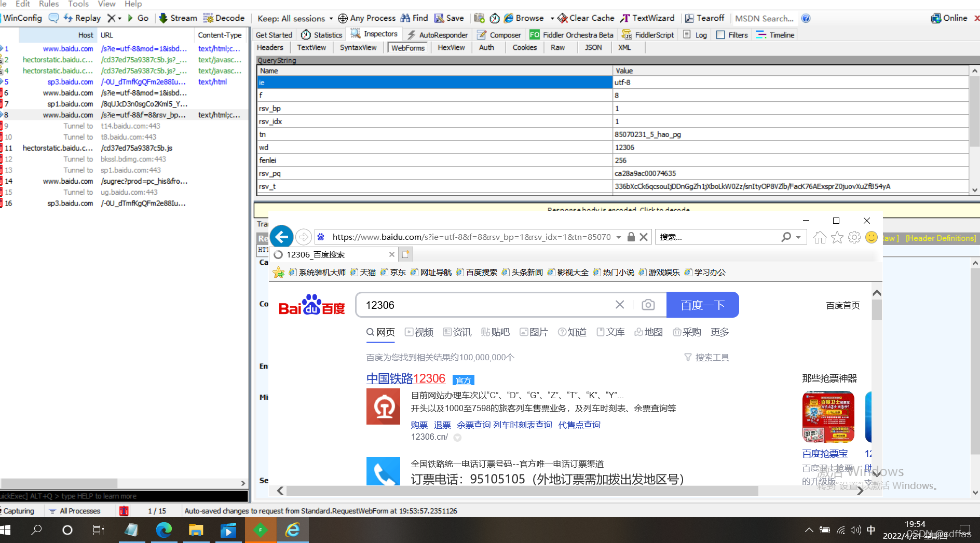Open File Explorer from the taskbar
Screen dimensions: 980x543
[196, 530]
